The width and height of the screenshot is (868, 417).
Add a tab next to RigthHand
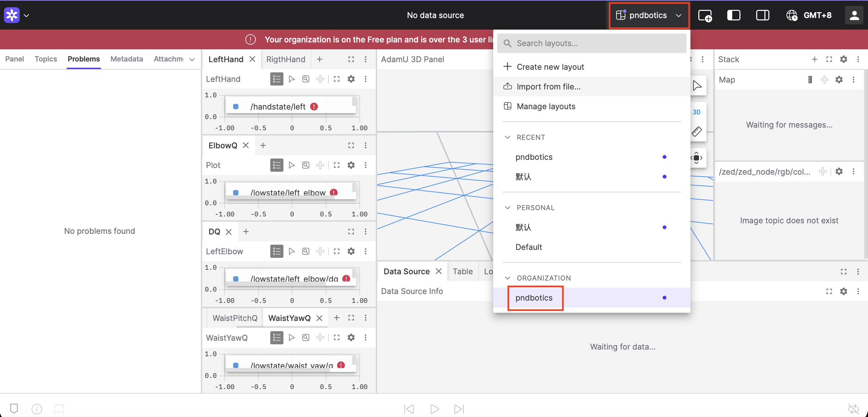click(320, 59)
